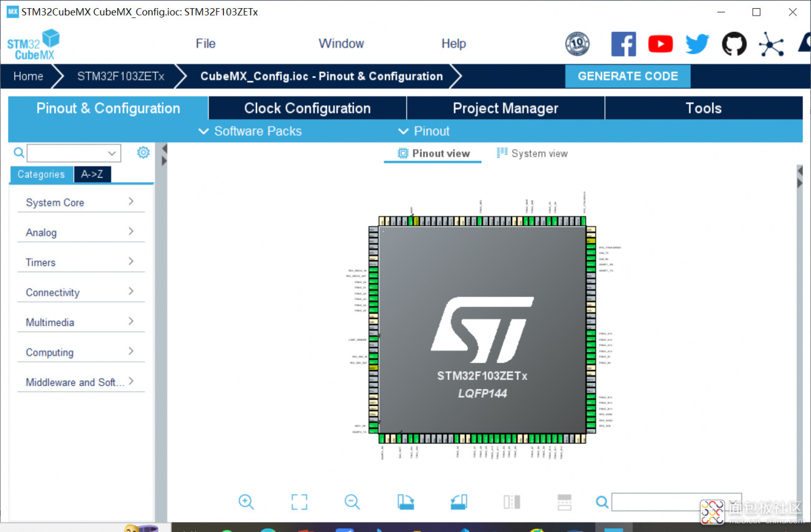Viewport: 811px width, 532px height.
Task: Open the settings gear in categories panel
Action: (x=143, y=153)
